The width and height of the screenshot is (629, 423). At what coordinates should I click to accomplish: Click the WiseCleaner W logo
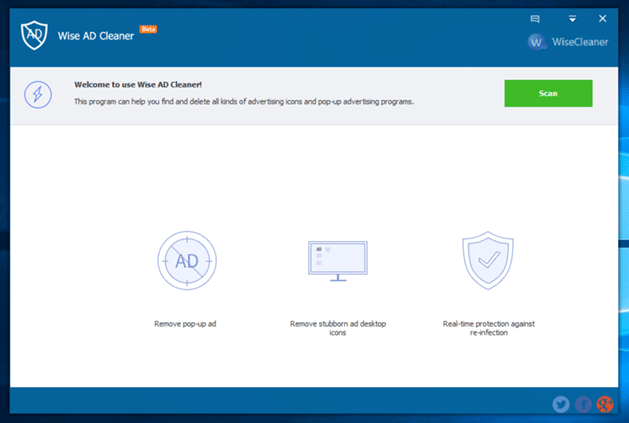coord(536,42)
